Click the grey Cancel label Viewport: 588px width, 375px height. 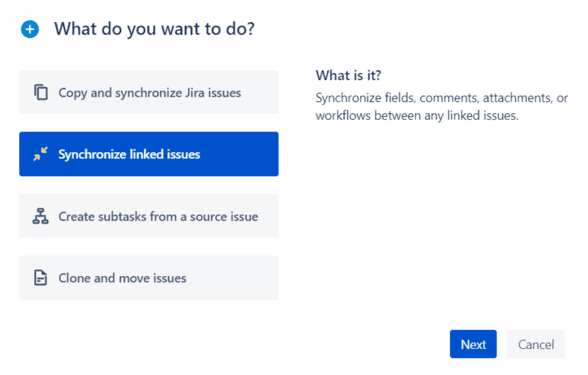click(536, 345)
